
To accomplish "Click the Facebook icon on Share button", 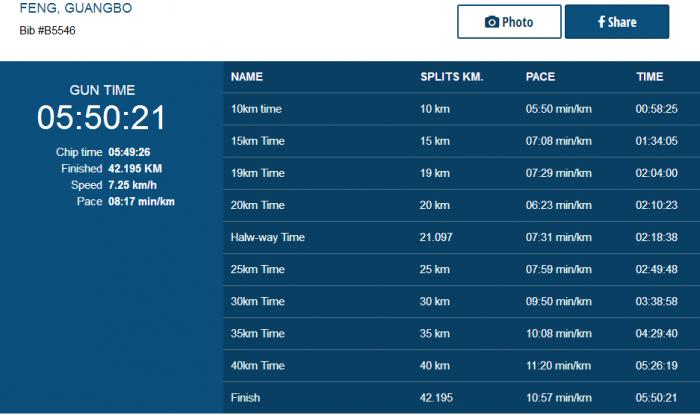I will click(x=601, y=22).
